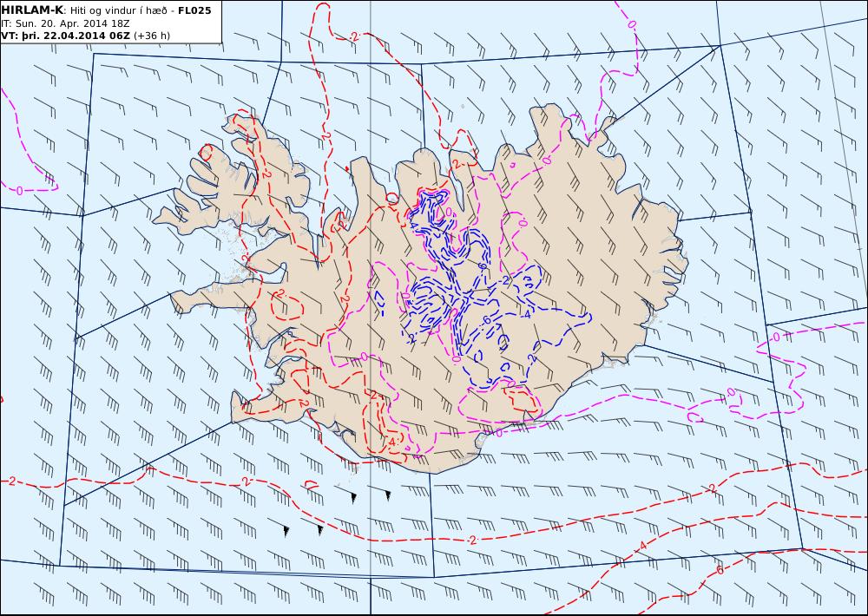This screenshot has height=616, width=868.
Task: Click the red '6' contour label
Action: tap(720, 570)
